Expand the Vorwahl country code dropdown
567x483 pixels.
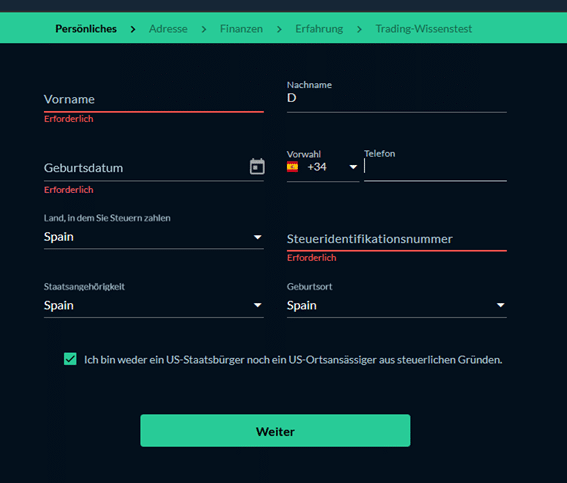coord(353,167)
